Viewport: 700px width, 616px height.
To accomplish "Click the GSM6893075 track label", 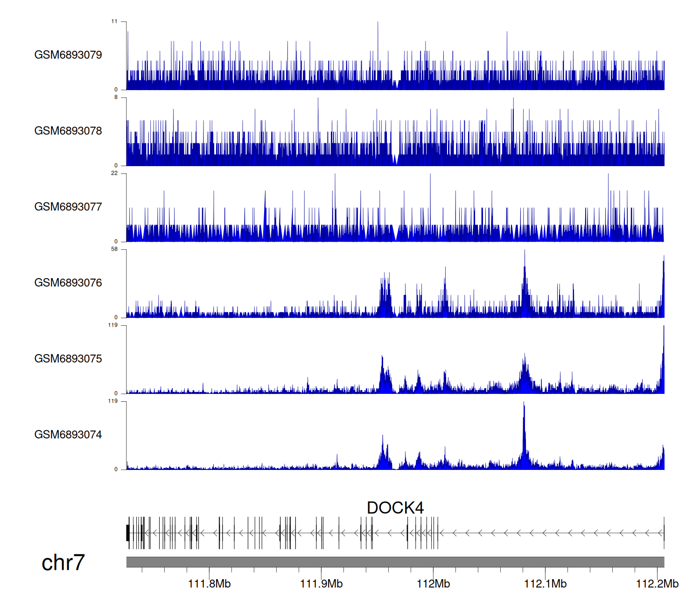I will tap(68, 359).
